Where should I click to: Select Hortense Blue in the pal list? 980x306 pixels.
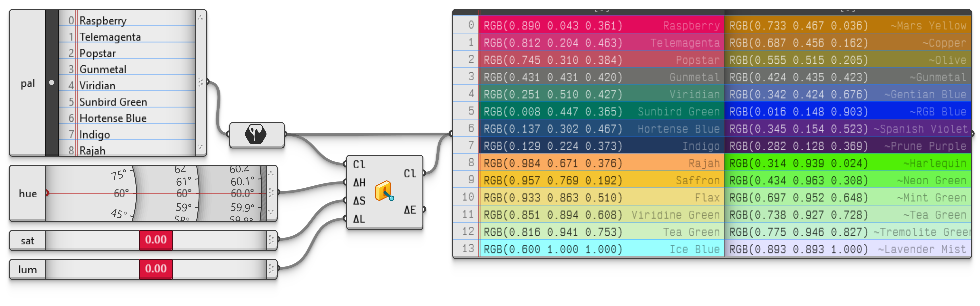point(127,118)
